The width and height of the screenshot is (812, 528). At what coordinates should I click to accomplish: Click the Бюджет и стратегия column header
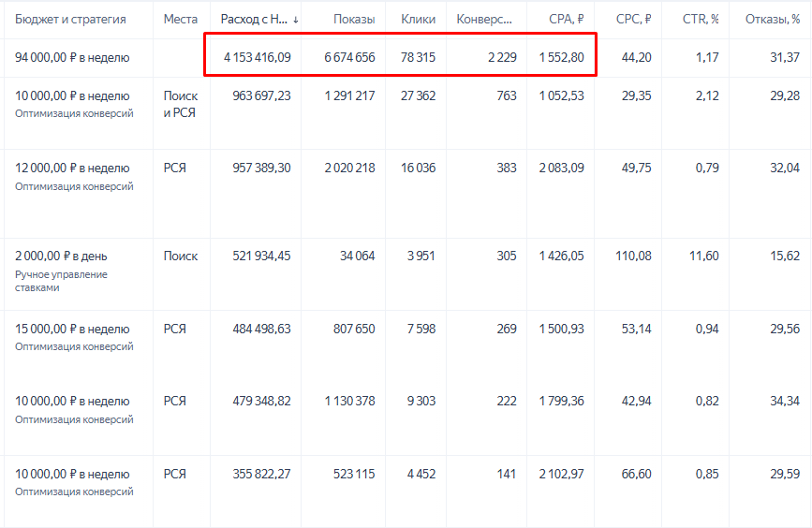(x=70, y=19)
